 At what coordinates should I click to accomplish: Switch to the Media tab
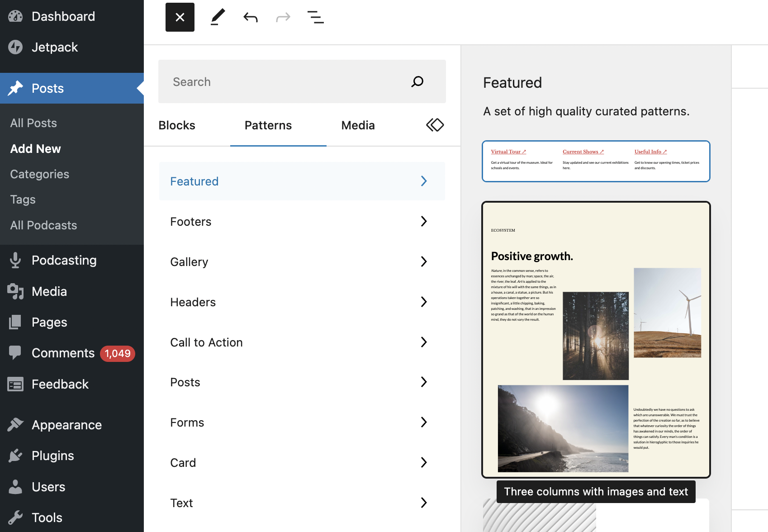pyautogui.click(x=358, y=125)
